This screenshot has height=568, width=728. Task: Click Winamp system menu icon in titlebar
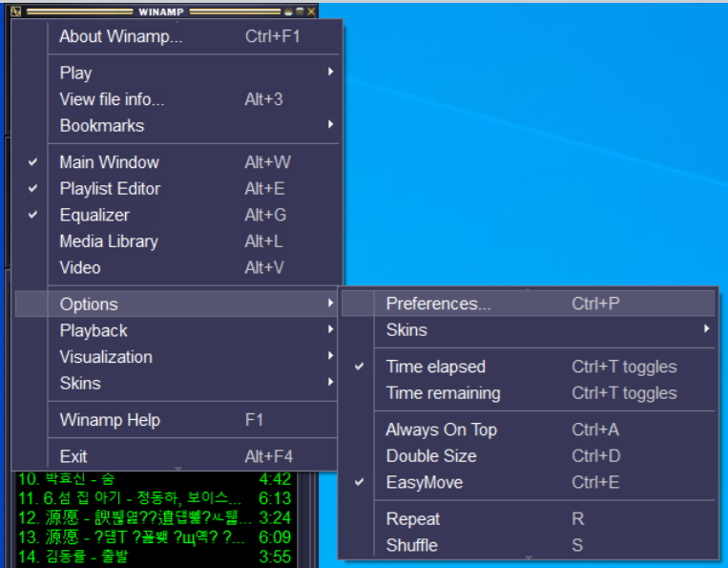(x=15, y=11)
